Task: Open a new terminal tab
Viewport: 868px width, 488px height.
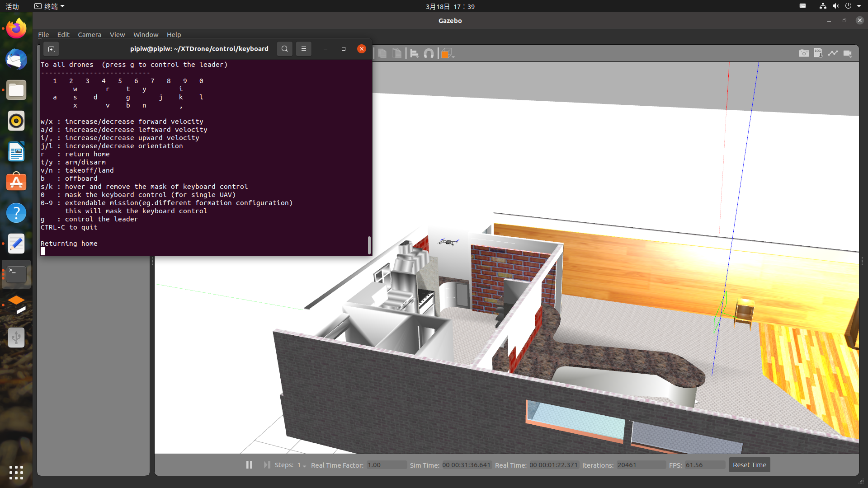Action: tap(51, 49)
